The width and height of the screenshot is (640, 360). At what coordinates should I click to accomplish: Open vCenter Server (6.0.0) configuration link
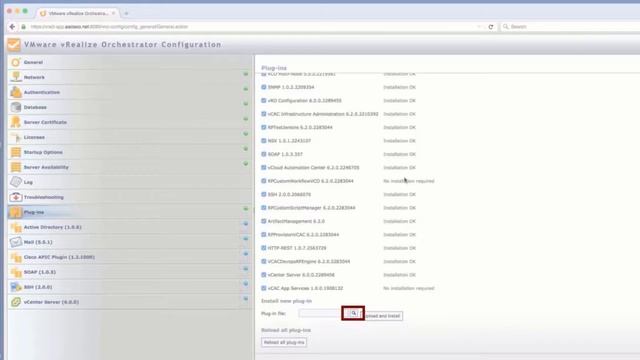pyautogui.click(x=51, y=302)
